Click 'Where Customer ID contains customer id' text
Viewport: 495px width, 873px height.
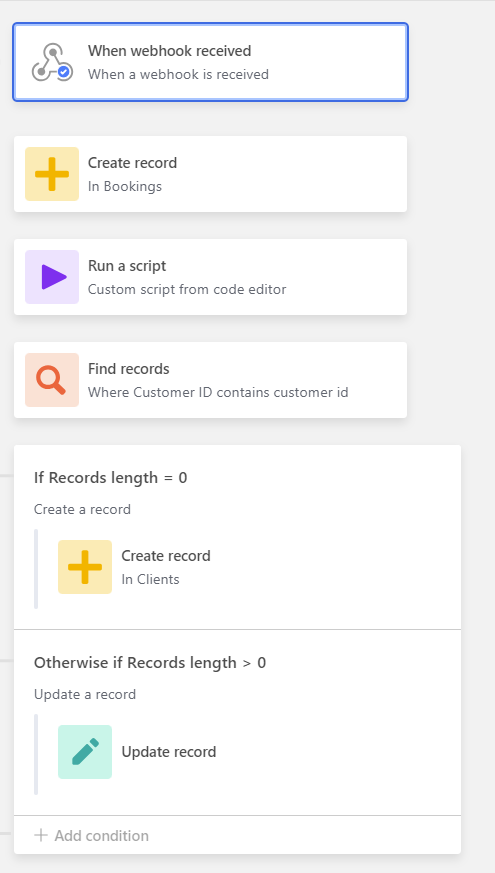click(x=218, y=392)
